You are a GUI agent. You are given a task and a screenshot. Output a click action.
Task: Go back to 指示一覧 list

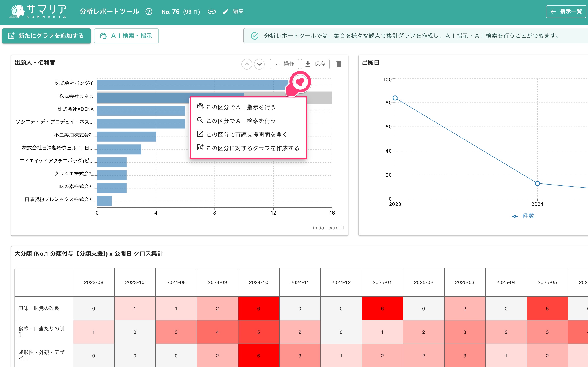point(566,11)
